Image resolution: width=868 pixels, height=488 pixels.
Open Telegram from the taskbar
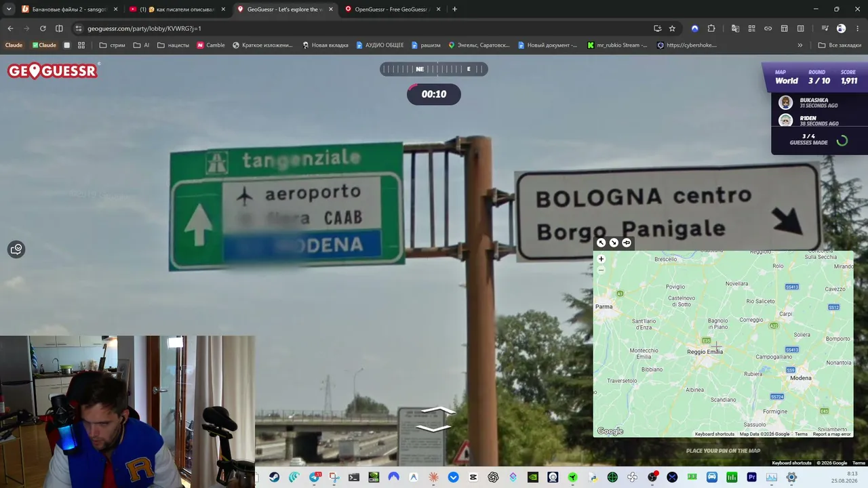(x=314, y=477)
